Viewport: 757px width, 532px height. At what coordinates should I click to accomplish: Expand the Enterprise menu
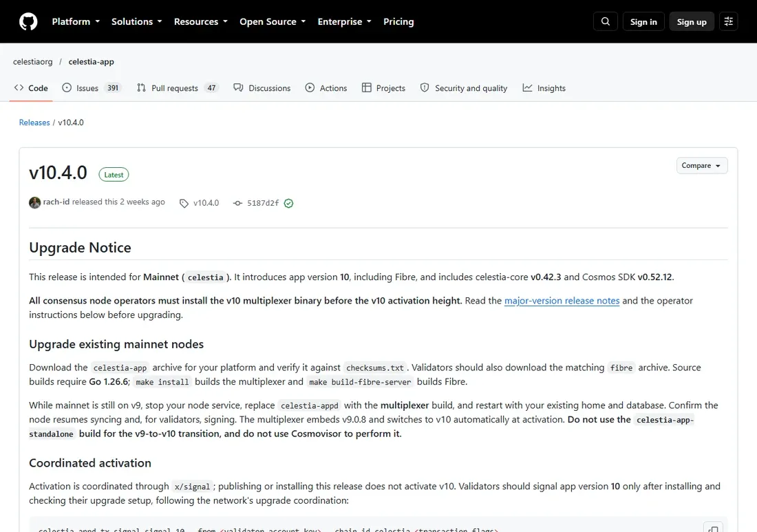(345, 22)
